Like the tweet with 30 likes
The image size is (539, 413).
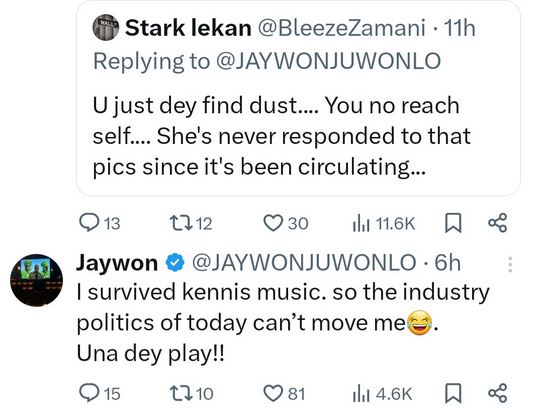click(x=286, y=223)
